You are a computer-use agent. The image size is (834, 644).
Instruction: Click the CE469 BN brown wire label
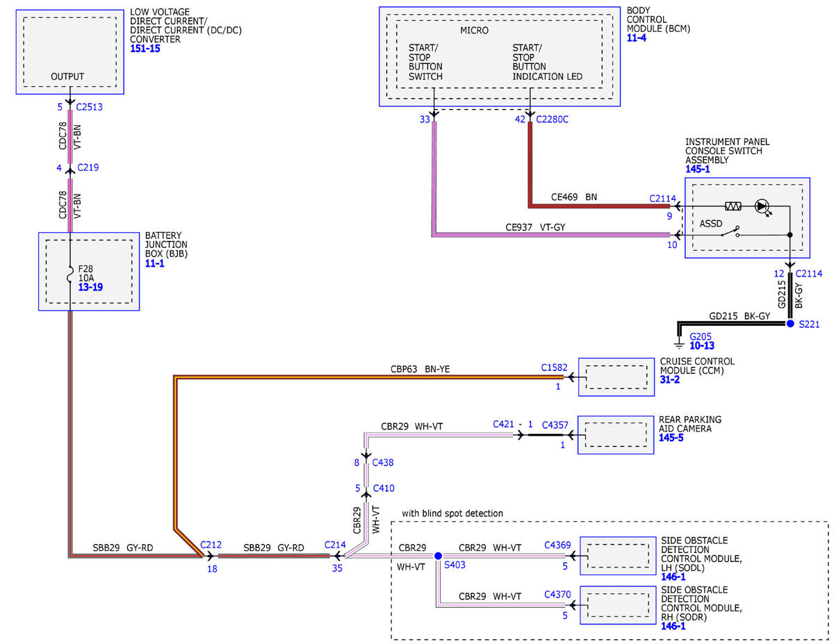tap(574, 197)
